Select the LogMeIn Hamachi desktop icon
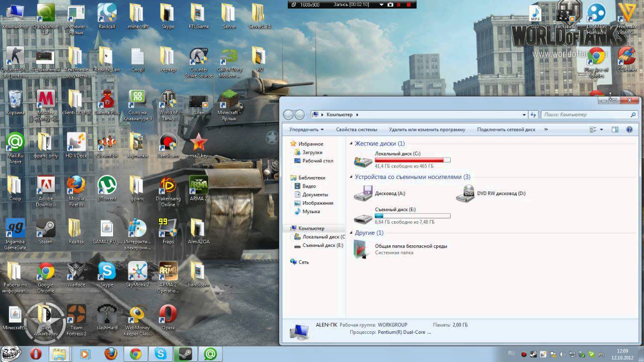 pos(596,19)
